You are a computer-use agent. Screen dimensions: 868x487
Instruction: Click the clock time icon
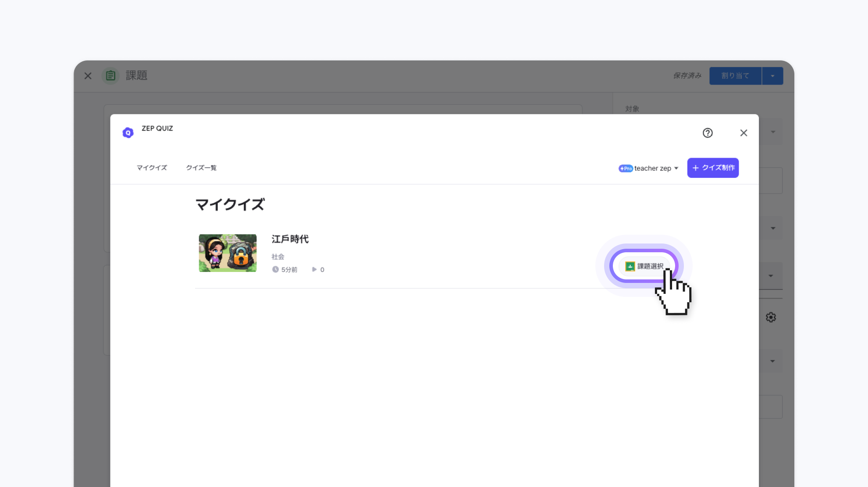point(275,269)
